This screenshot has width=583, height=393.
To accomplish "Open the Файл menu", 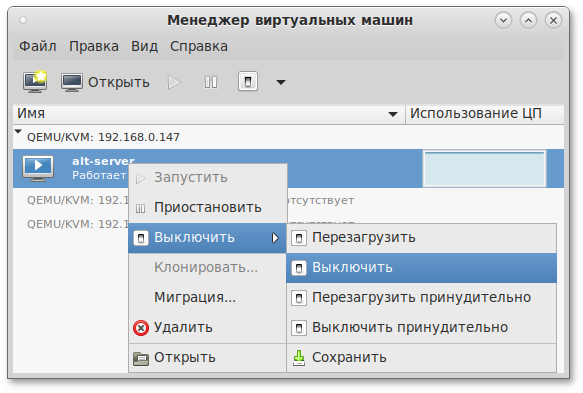I will tap(38, 46).
